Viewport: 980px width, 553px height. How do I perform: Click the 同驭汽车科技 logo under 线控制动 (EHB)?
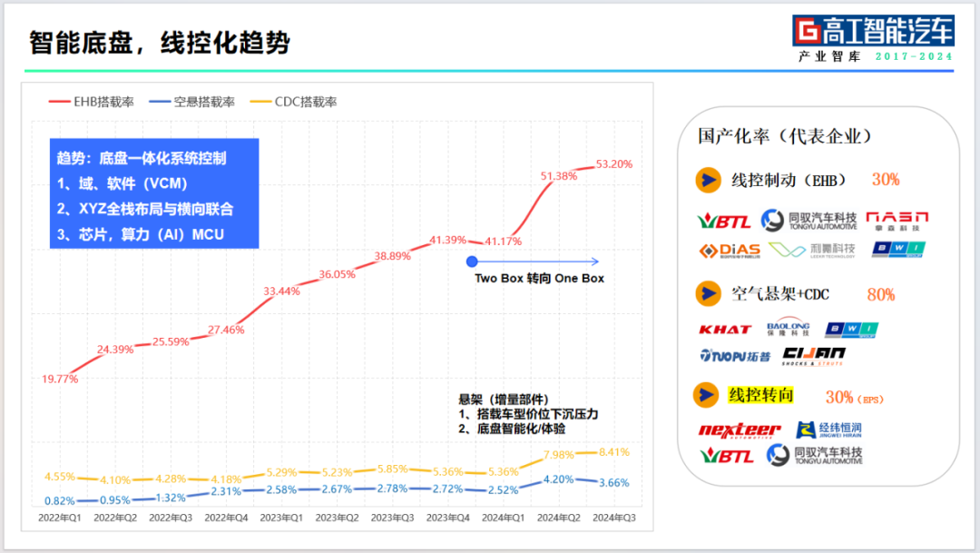click(x=808, y=220)
